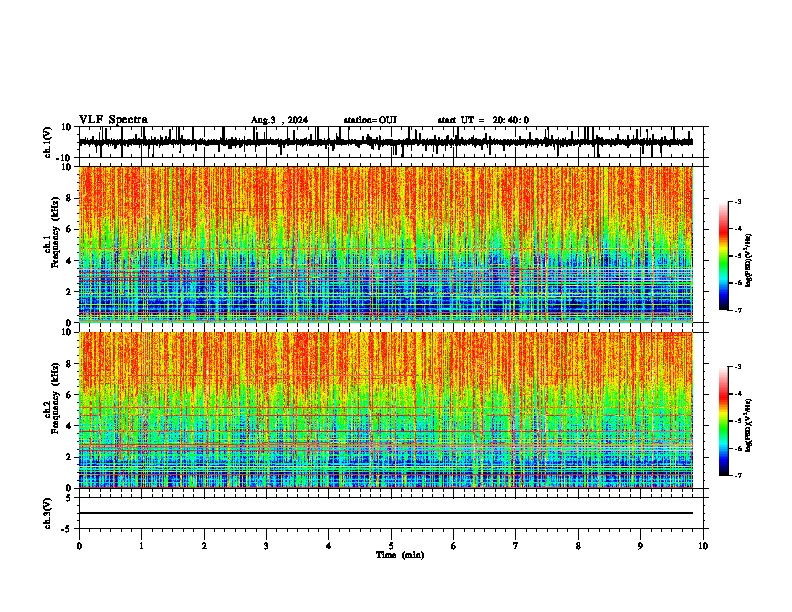
Task: Click the "10" tick on time axis
Action: click(703, 546)
